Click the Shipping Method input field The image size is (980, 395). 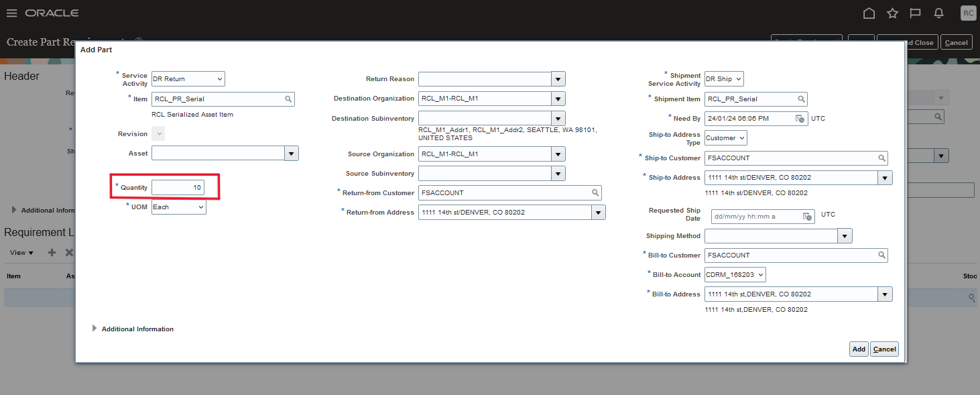(772, 236)
